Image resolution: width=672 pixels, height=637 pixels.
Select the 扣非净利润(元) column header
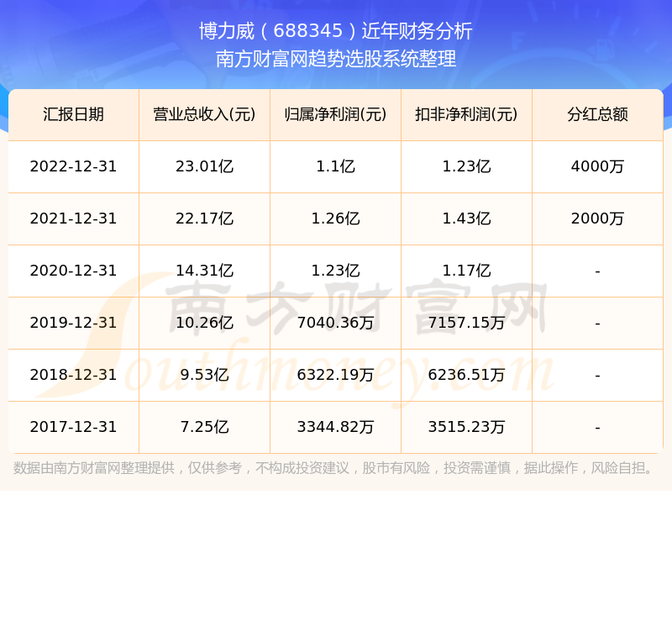[x=466, y=114]
